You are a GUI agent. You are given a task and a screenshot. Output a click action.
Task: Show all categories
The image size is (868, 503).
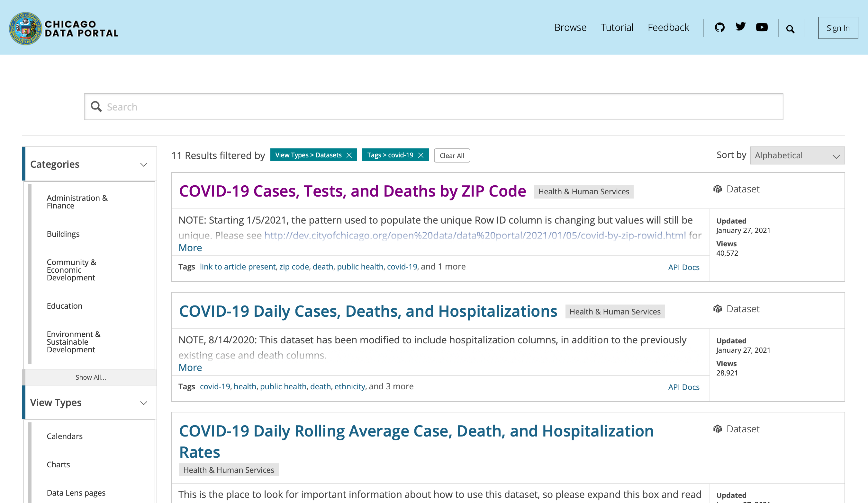(91, 377)
